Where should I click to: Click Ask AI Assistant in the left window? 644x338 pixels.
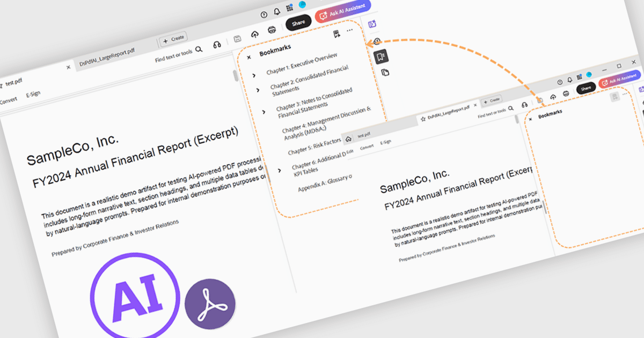pos(343,11)
